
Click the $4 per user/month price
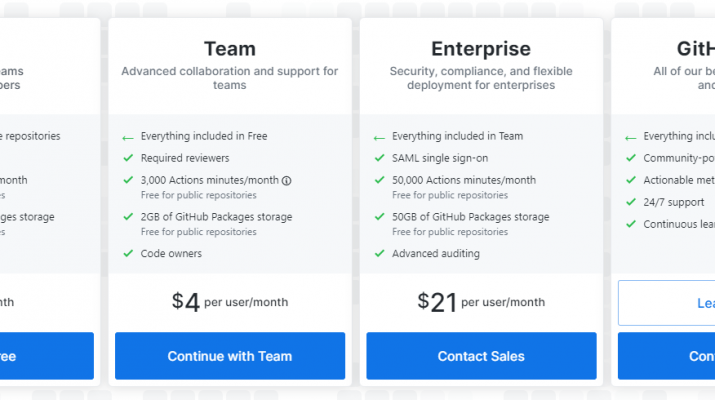(230, 302)
